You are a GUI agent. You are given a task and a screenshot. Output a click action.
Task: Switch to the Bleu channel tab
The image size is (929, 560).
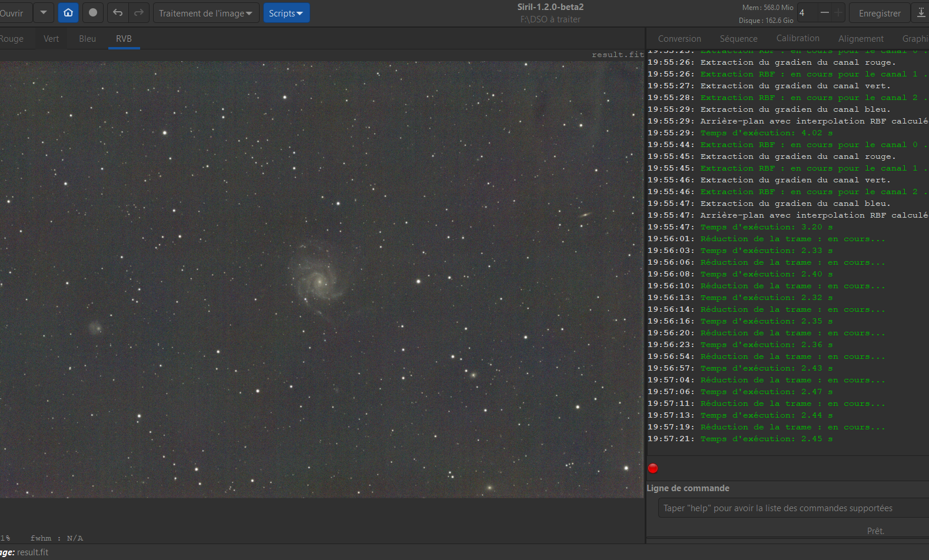[x=87, y=39]
